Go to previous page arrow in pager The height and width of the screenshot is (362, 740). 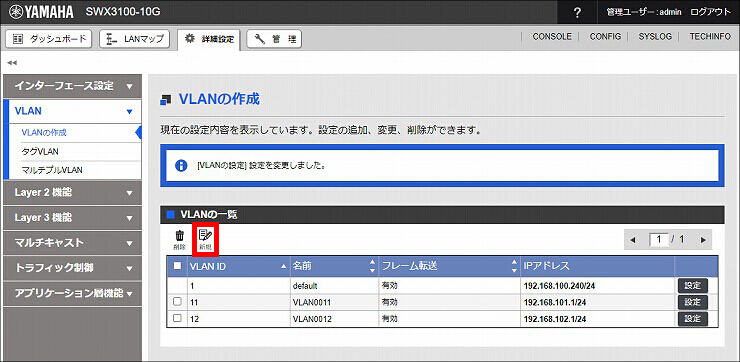tap(633, 240)
